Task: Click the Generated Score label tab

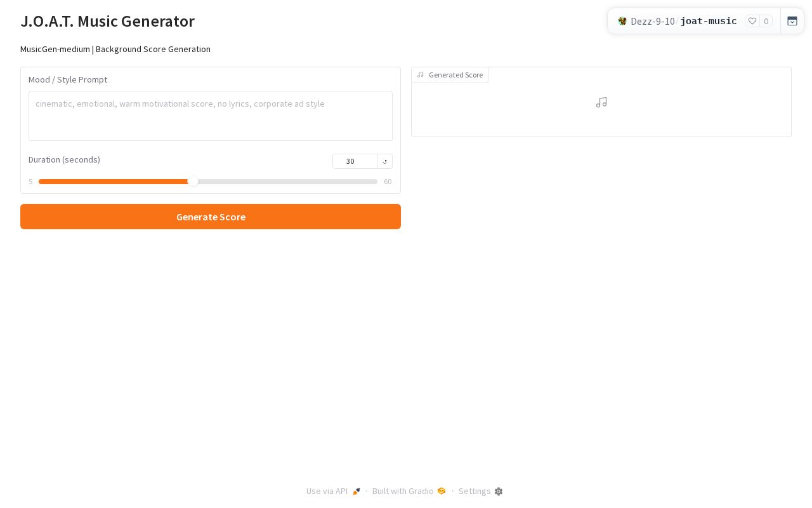Action: click(x=450, y=75)
